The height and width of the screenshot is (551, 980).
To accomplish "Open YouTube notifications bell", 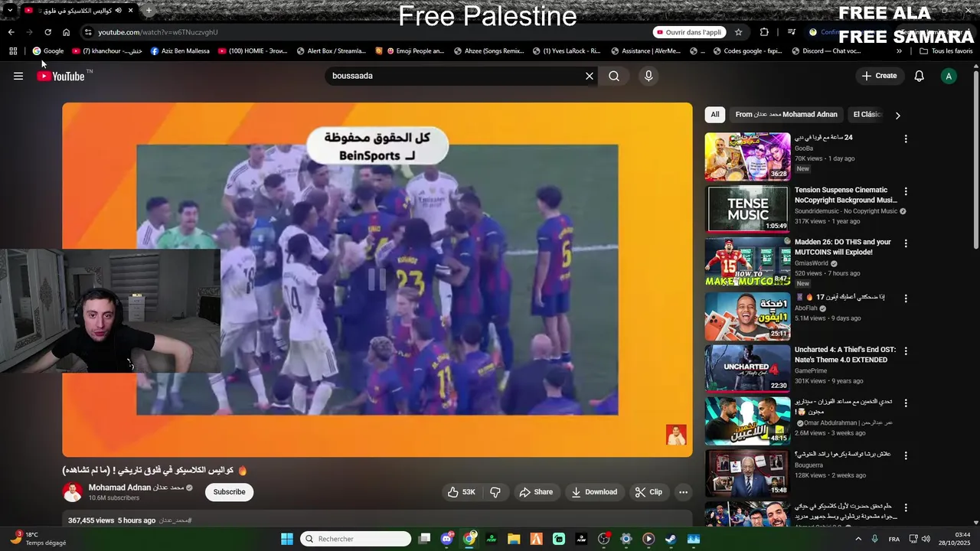I will pos(920,76).
